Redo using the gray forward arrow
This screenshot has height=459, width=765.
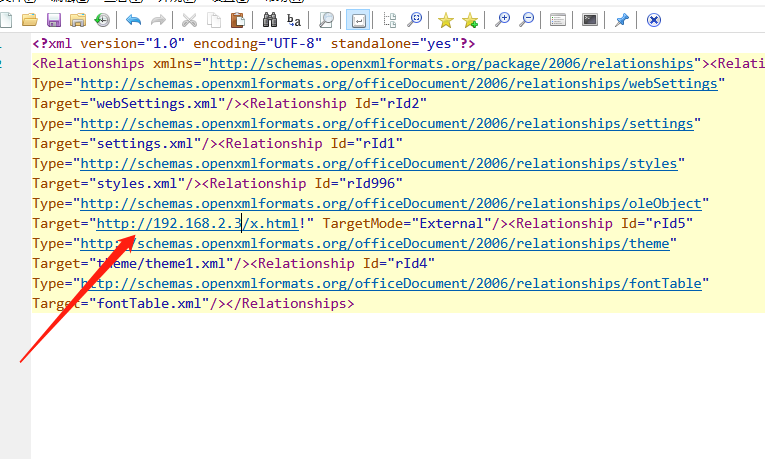(158, 20)
